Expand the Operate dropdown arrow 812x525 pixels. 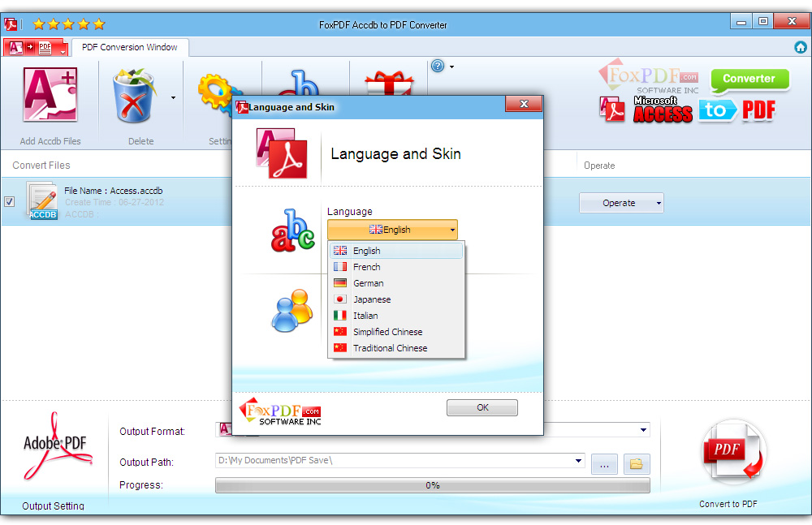659,203
